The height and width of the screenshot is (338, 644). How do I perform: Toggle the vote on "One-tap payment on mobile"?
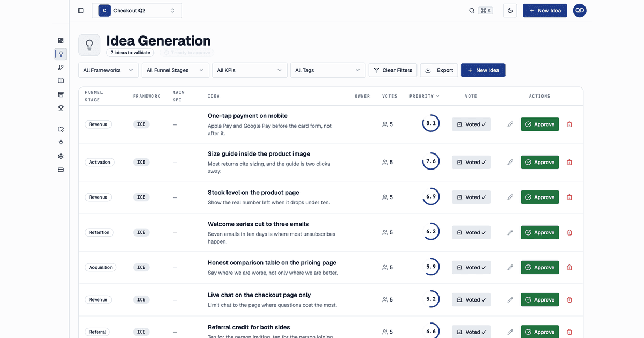471,124
